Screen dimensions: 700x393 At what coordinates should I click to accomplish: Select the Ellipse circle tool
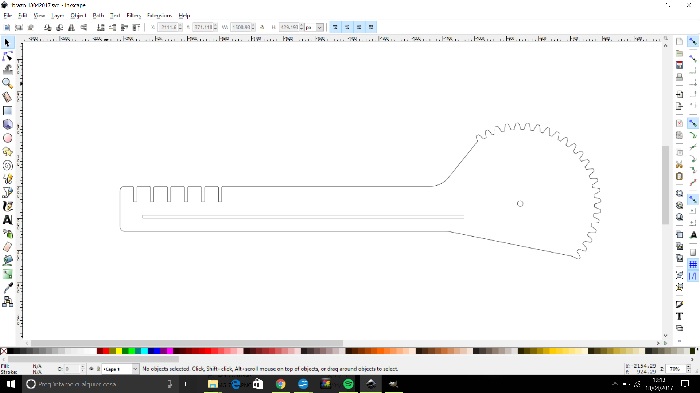(7, 138)
